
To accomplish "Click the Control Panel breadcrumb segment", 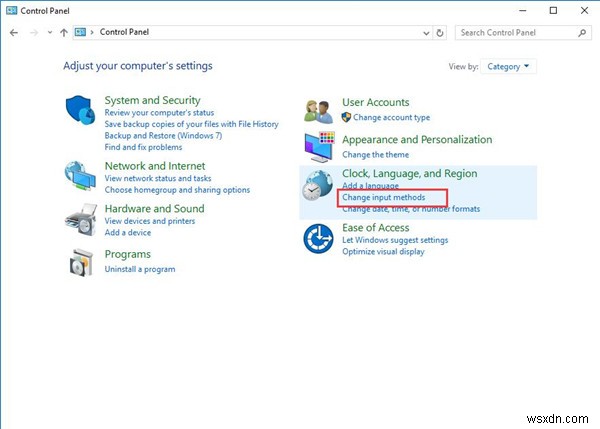I will click(x=124, y=32).
